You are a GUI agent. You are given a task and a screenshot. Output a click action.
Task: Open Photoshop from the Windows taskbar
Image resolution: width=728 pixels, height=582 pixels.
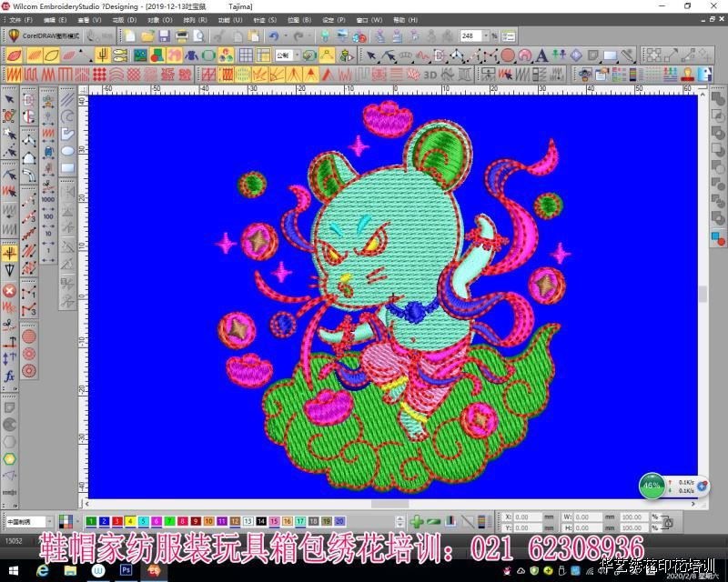(x=126, y=570)
